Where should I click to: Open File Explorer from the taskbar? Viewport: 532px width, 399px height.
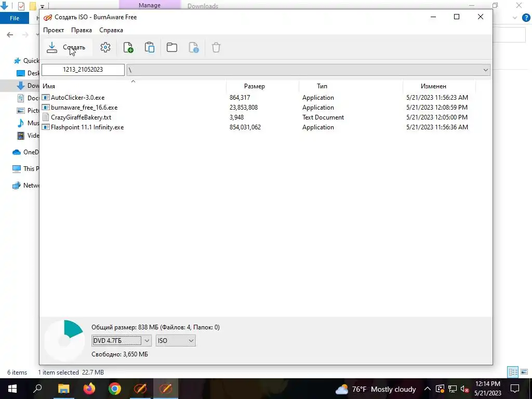63,389
